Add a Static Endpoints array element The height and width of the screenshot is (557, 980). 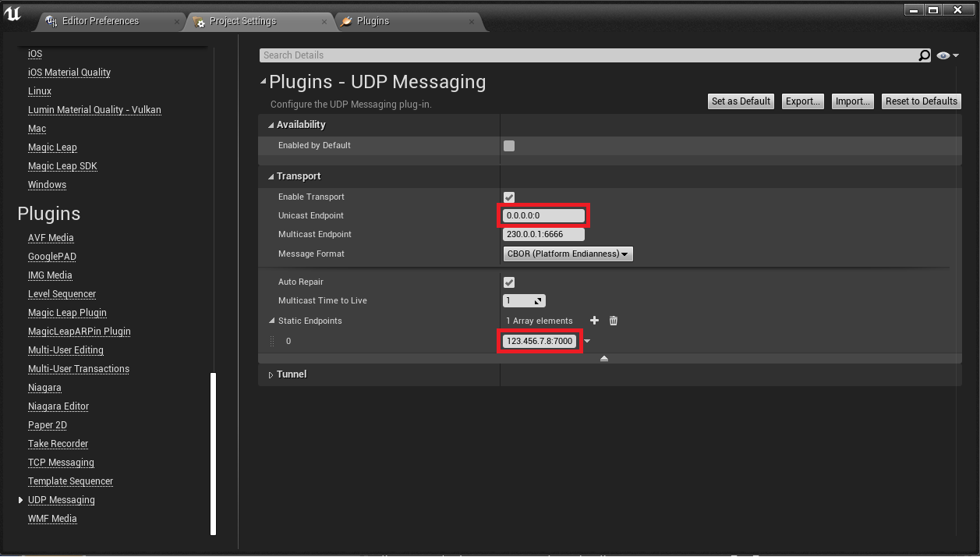click(x=594, y=321)
